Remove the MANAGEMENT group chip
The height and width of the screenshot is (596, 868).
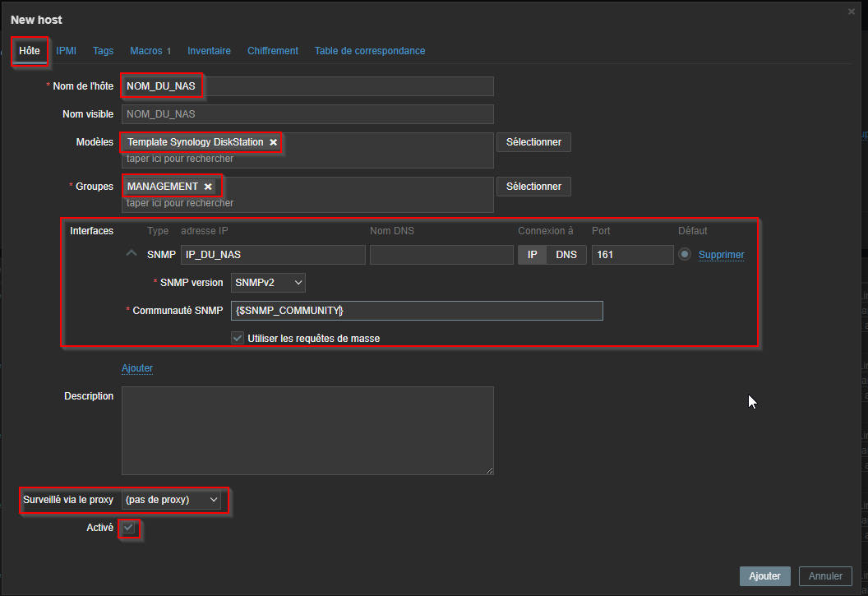pyautogui.click(x=208, y=186)
